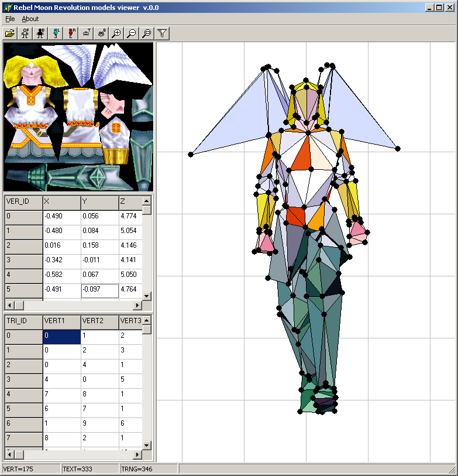Viewport: 458px width, 476px height.
Task: Select X cell with value -0.582
Action: click(x=62, y=276)
